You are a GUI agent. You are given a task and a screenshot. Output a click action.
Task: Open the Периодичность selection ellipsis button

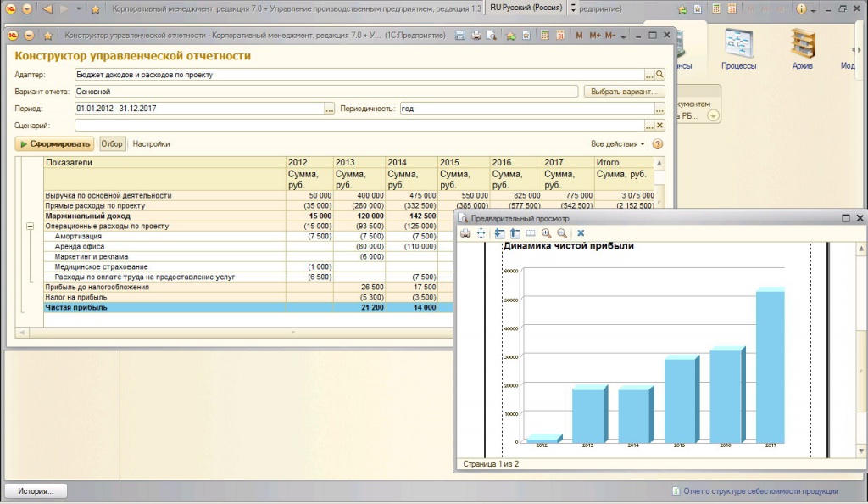click(659, 109)
